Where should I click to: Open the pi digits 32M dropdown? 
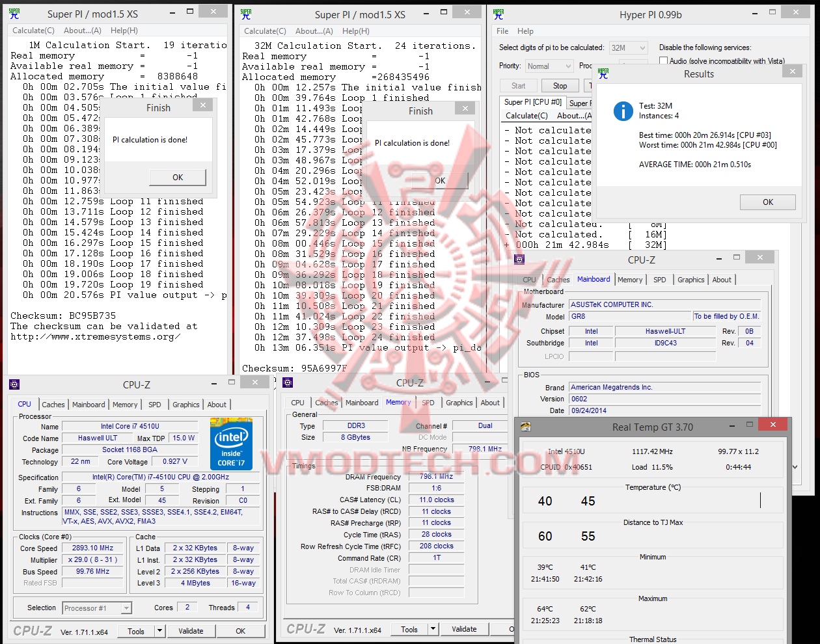628,47
